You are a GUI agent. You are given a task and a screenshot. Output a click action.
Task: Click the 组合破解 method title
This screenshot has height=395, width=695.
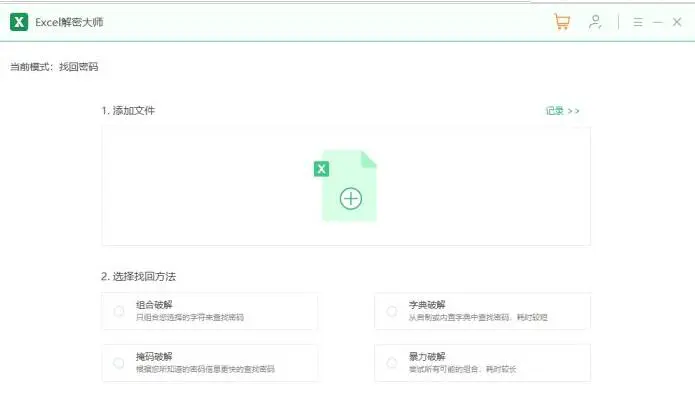[154, 305]
